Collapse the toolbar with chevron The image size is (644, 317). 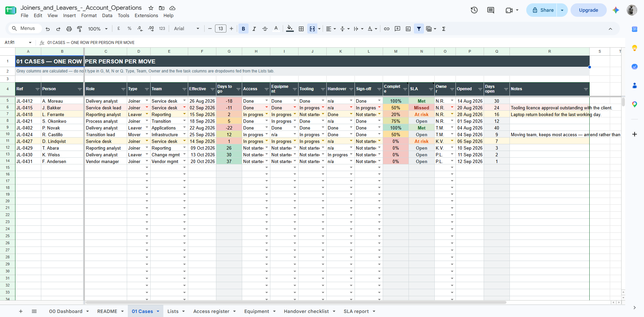[x=610, y=29]
